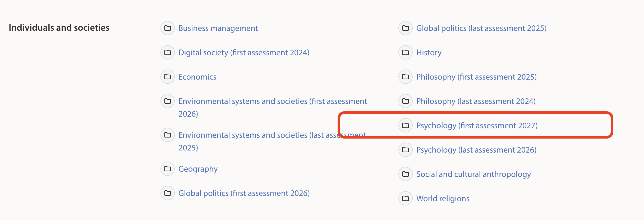Image resolution: width=644 pixels, height=220 pixels.
Task: Click the folder icon beside Geography
Action: pos(168,169)
